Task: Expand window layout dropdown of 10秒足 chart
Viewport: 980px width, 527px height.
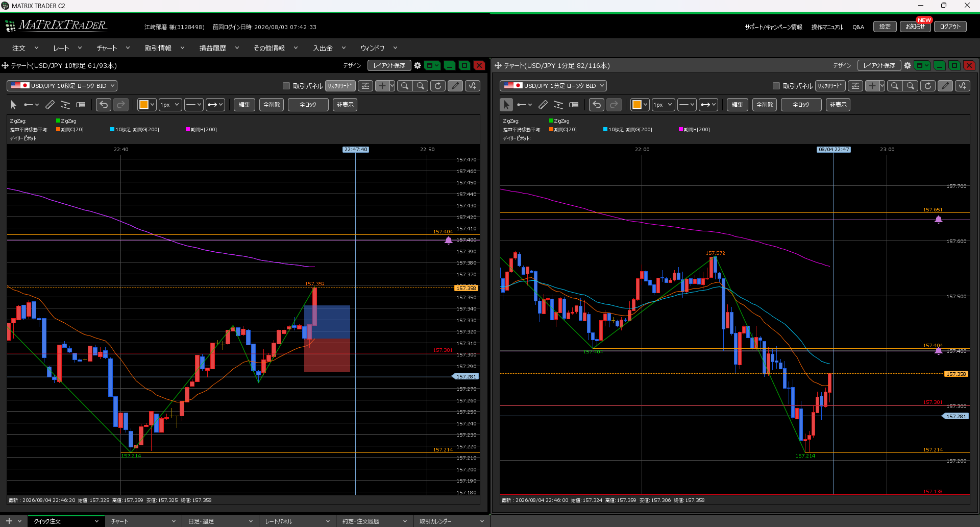Action: click(433, 65)
